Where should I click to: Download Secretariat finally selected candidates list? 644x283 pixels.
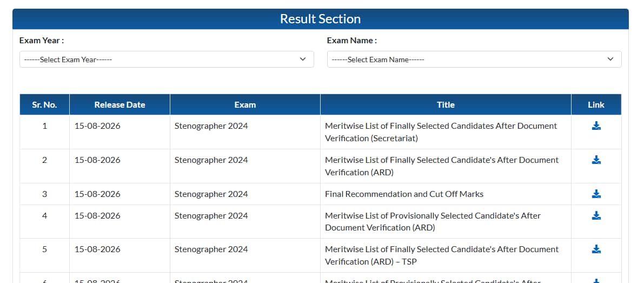(596, 126)
